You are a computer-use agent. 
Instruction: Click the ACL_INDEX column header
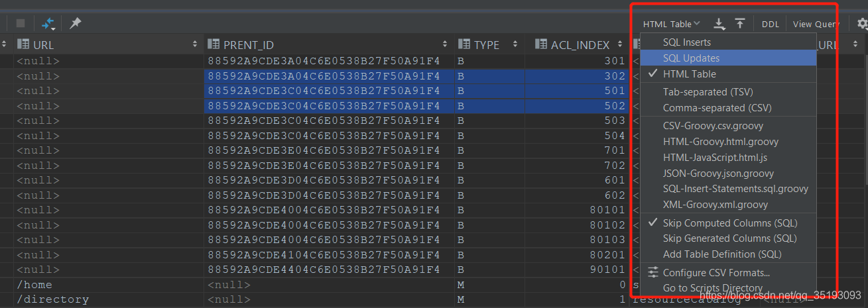click(577, 44)
